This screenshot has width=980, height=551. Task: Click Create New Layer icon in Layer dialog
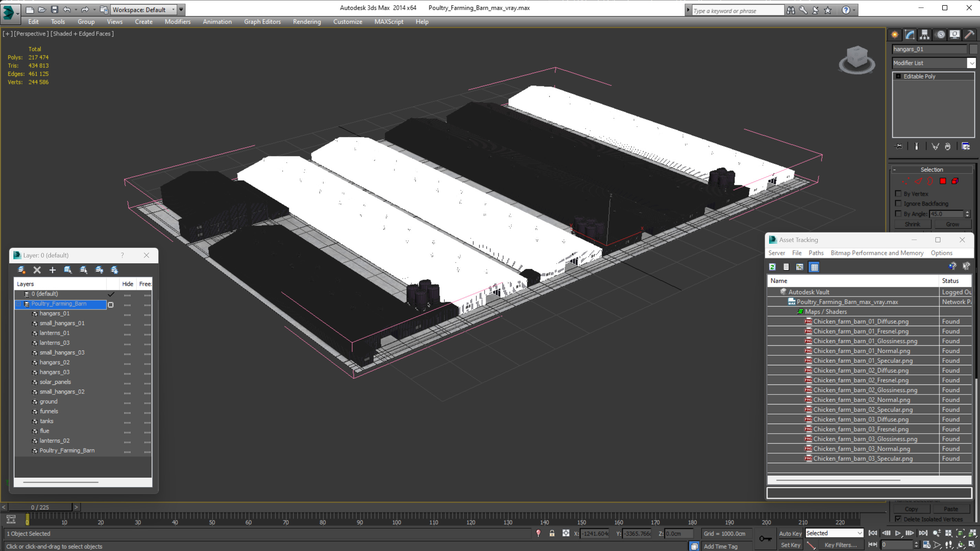21,269
